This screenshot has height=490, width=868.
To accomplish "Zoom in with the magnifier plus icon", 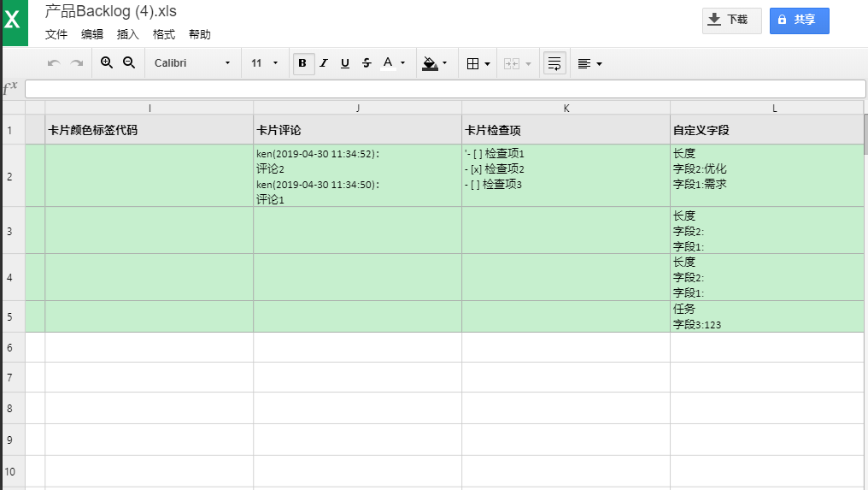I will tap(107, 63).
